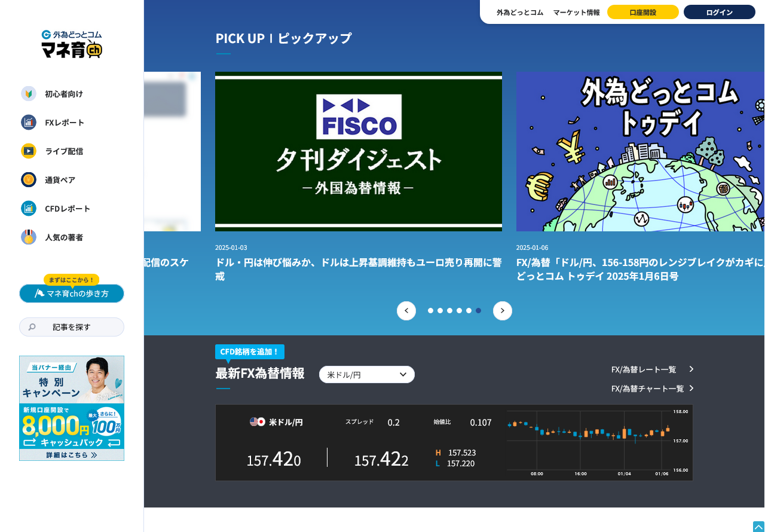
Task: Select the fourth carousel dot
Action: coord(459,311)
